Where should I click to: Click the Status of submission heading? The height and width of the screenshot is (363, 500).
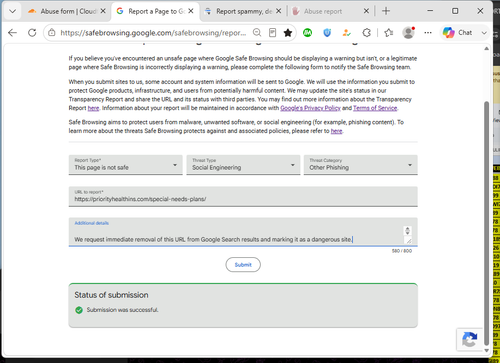click(x=111, y=295)
